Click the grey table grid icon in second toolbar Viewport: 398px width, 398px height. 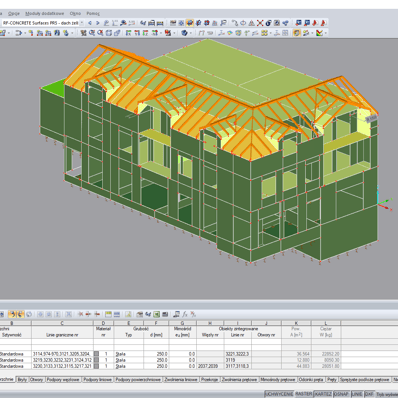click(285, 33)
